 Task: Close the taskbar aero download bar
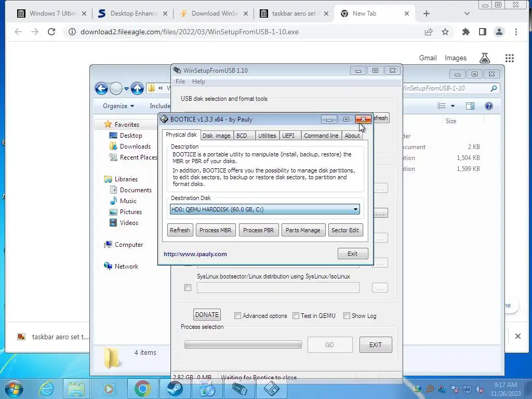coord(518,336)
